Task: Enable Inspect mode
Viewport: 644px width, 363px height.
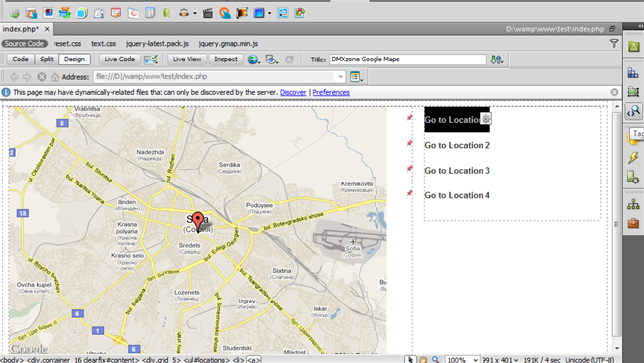Action: pos(226,60)
